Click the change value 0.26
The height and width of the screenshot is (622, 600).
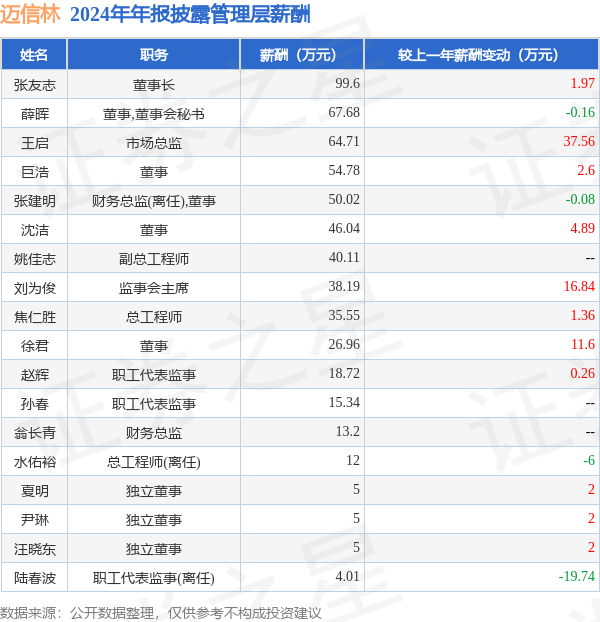pos(583,373)
